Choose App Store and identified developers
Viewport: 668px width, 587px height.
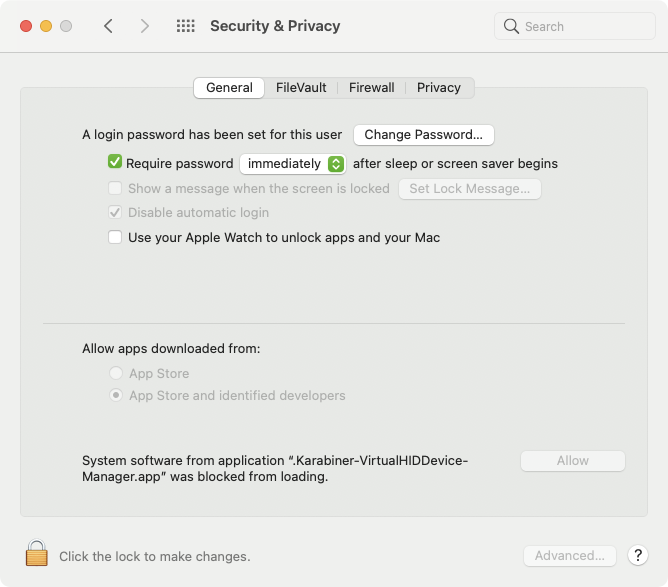tap(116, 395)
